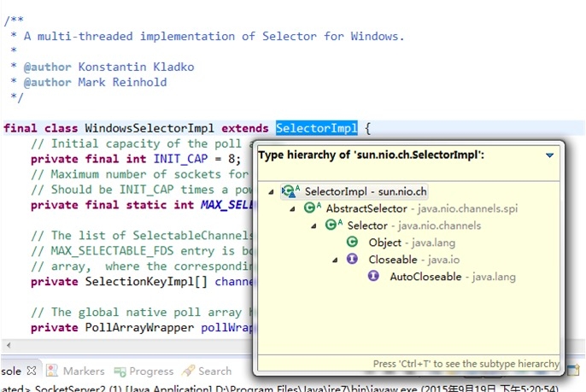This screenshot has height=392, width=586.
Task: Click the AutoCloseable interface icon
Action: [373, 277]
